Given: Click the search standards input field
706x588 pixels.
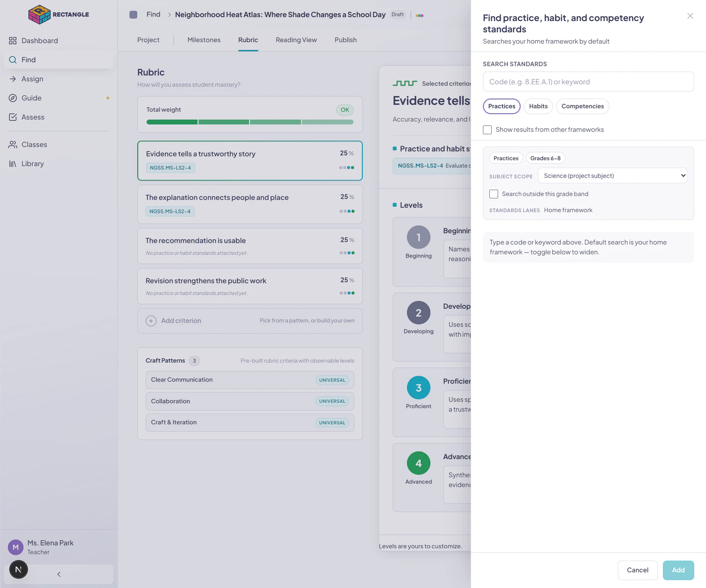Looking at the screenshot, I should pos(588,82).
